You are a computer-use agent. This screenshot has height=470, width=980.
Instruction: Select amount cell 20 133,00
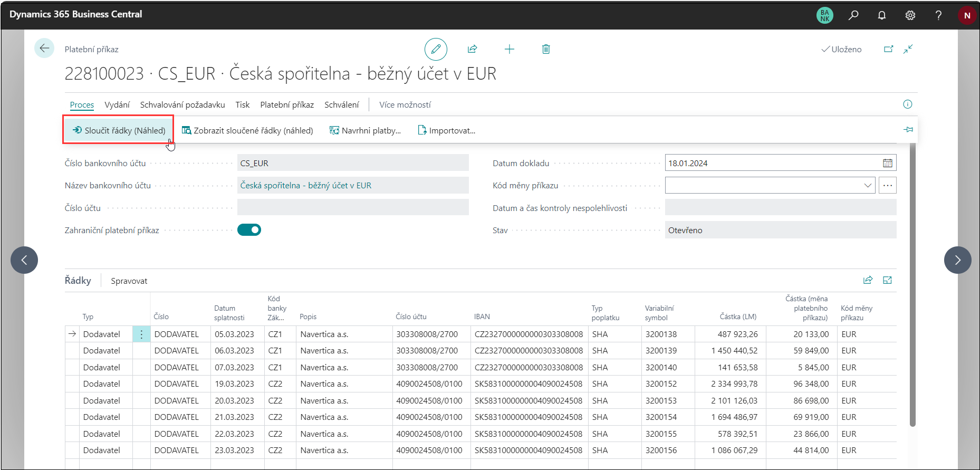pos(802,334)
